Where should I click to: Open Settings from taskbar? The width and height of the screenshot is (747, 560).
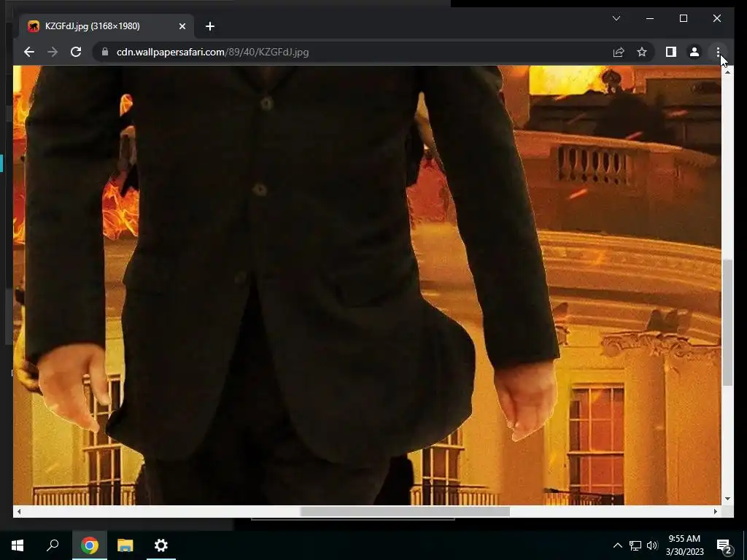click(x=161, y=545)
